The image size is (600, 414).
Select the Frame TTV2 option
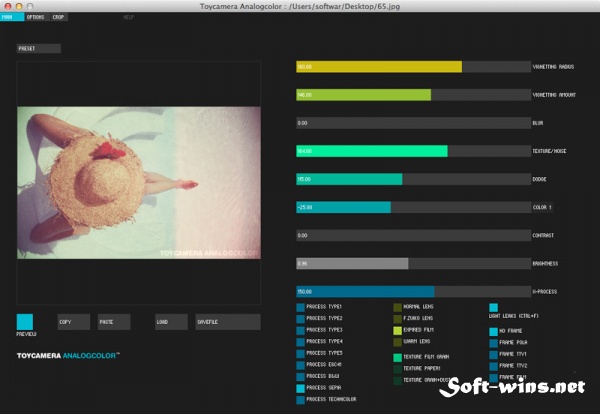[494, 366]
